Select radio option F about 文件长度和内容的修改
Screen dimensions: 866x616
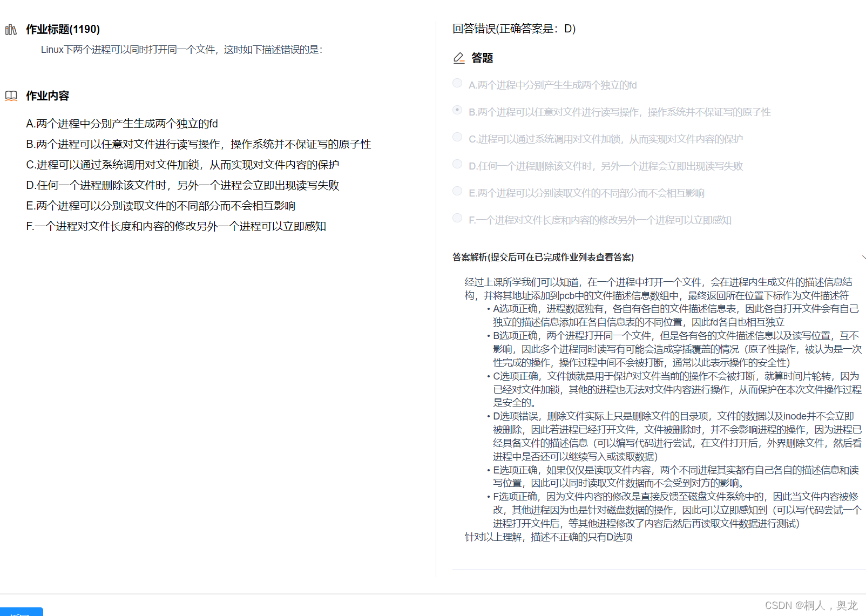click(457, 218)
